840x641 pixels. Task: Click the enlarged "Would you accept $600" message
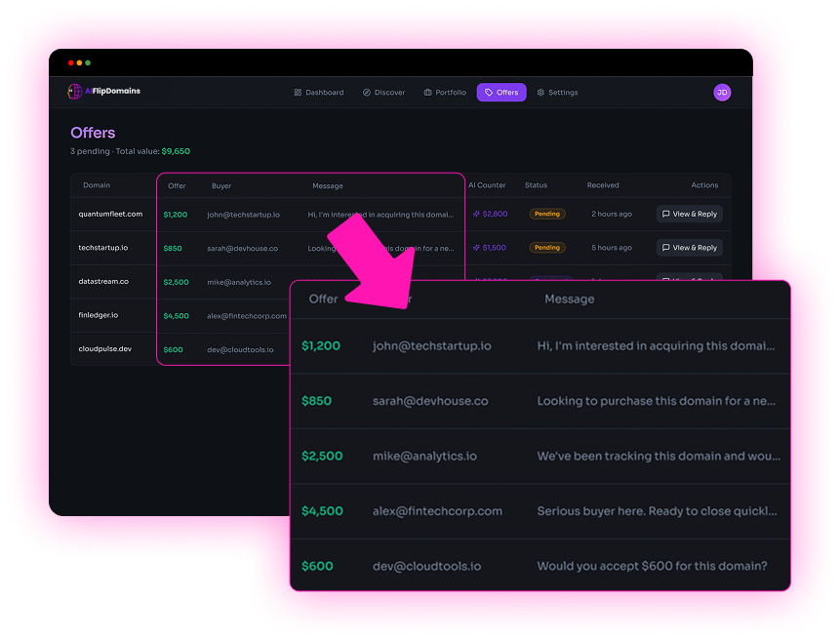tap(652, 566)
